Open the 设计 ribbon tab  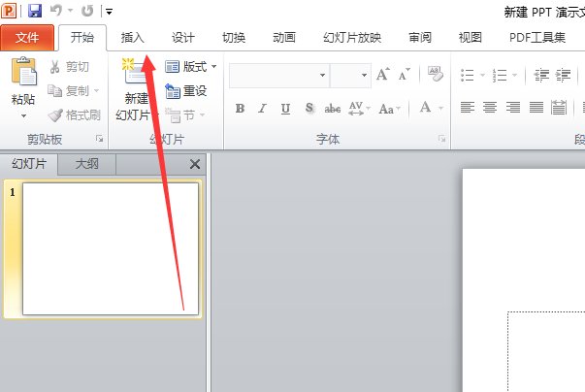coord(182,37)
